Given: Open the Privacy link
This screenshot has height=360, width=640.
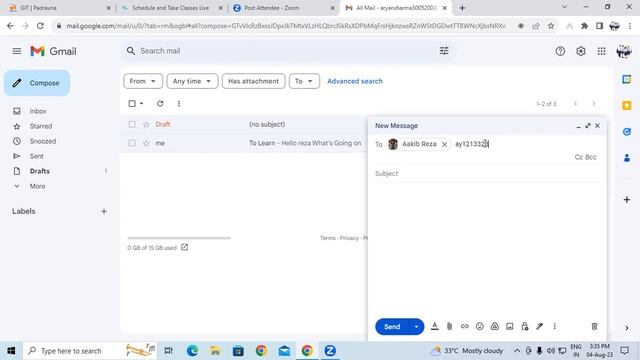Looking at the screenshot, I should click(349, 238).
